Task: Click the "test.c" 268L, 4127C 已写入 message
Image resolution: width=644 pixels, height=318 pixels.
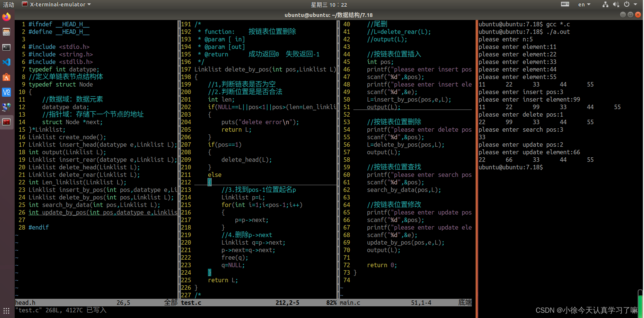Action: click(61, 310)
